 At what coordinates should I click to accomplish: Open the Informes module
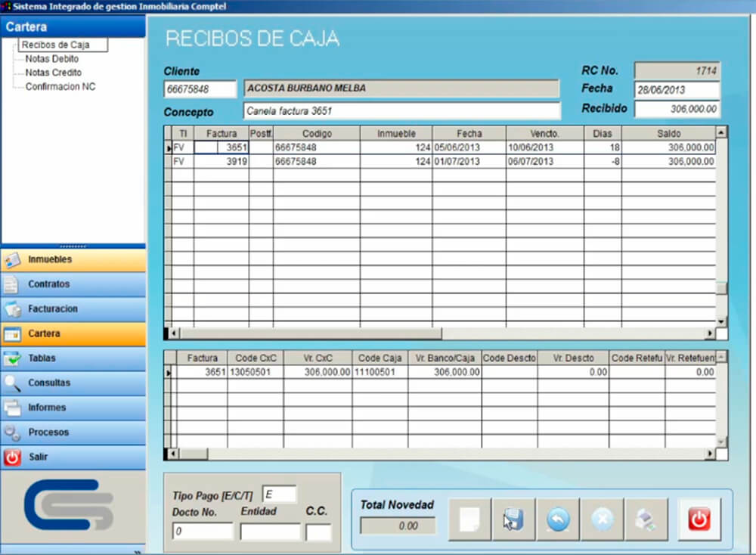tap(73, 408)
